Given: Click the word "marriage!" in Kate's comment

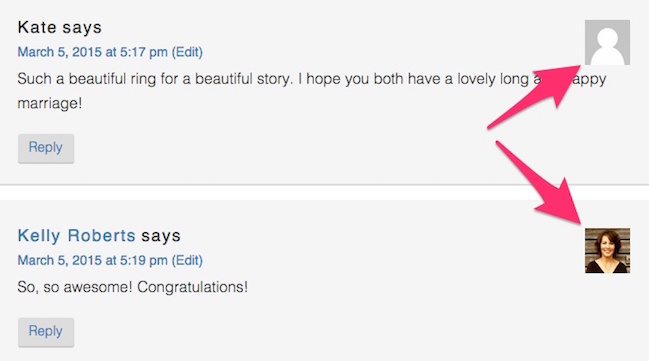Looking at the screenshot, I should point(50,103).
